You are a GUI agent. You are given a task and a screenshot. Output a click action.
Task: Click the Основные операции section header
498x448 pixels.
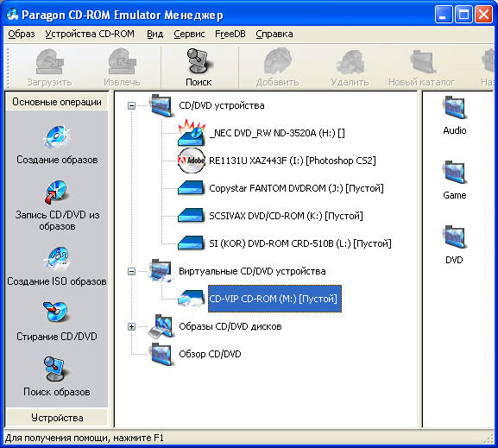[x=57, y=102]
